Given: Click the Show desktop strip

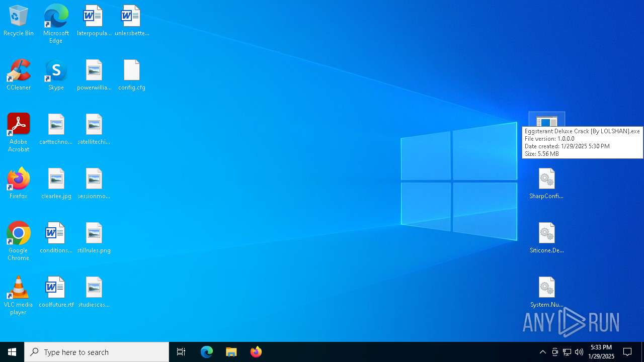Looking at the screenshot, I should (x=642, y=352).
